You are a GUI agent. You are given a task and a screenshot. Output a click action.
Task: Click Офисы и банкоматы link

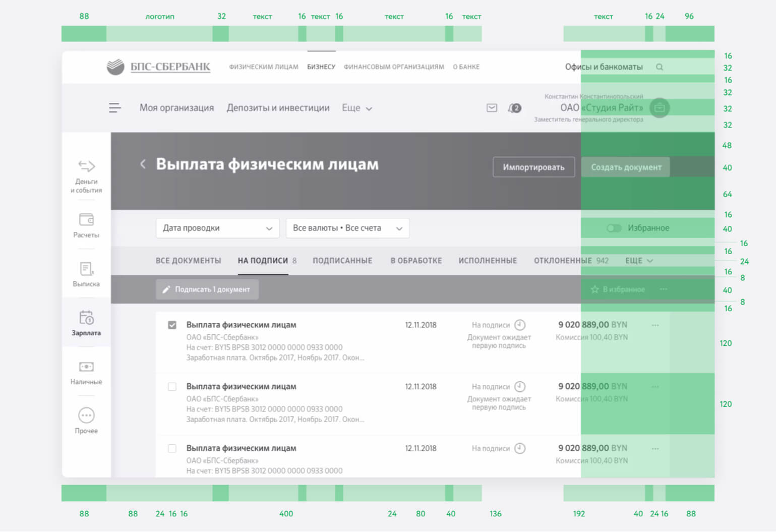(604, 67)
